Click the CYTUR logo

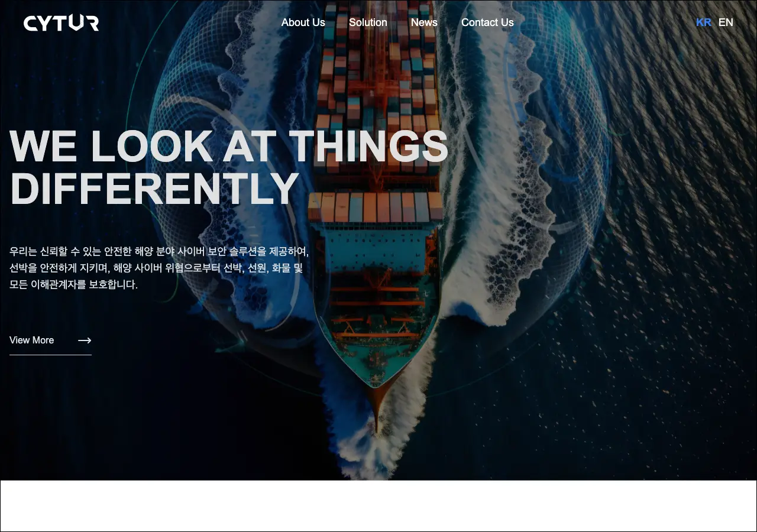(x=61, y=23)
